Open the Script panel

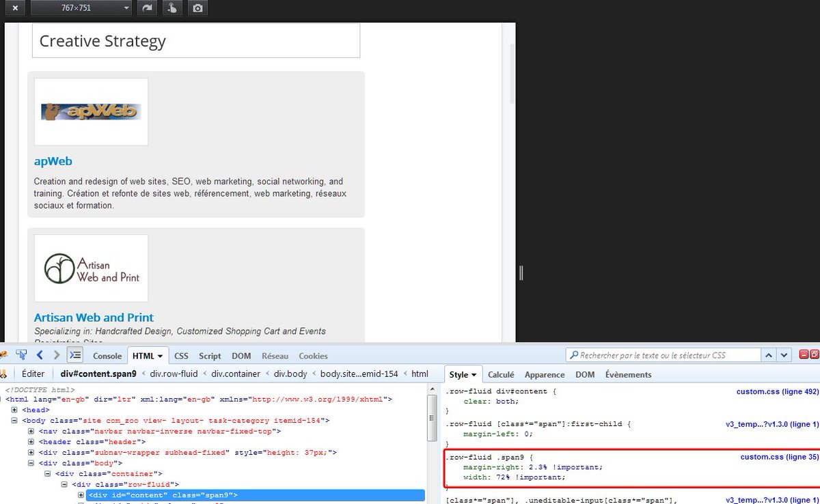point(210,356)
